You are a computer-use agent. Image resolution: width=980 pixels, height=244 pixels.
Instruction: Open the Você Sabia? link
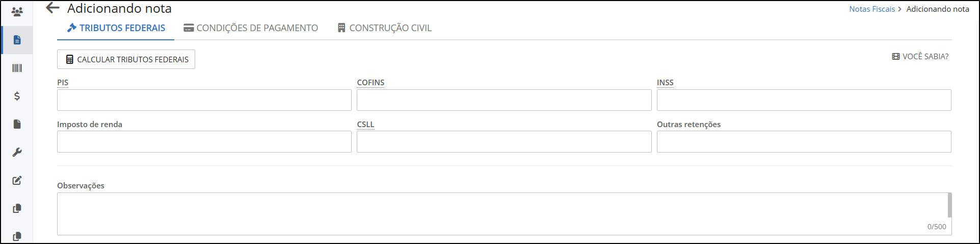(x=920, y=57)
